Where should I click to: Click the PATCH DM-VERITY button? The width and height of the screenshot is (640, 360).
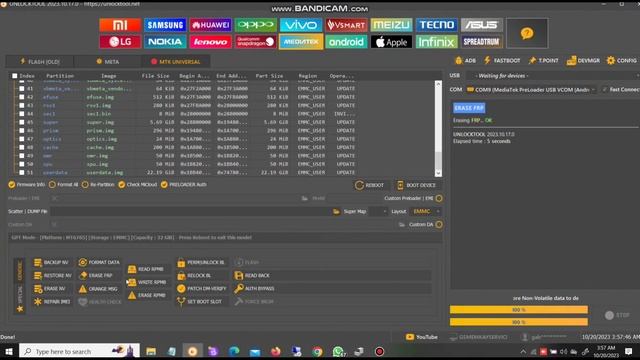click(202, 289)
